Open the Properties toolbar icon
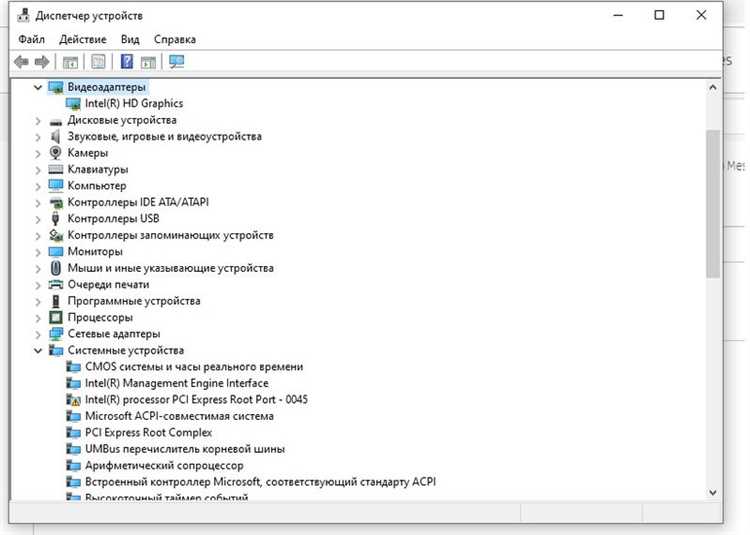Viewport: 750px width, 535px height. point(99,62)
